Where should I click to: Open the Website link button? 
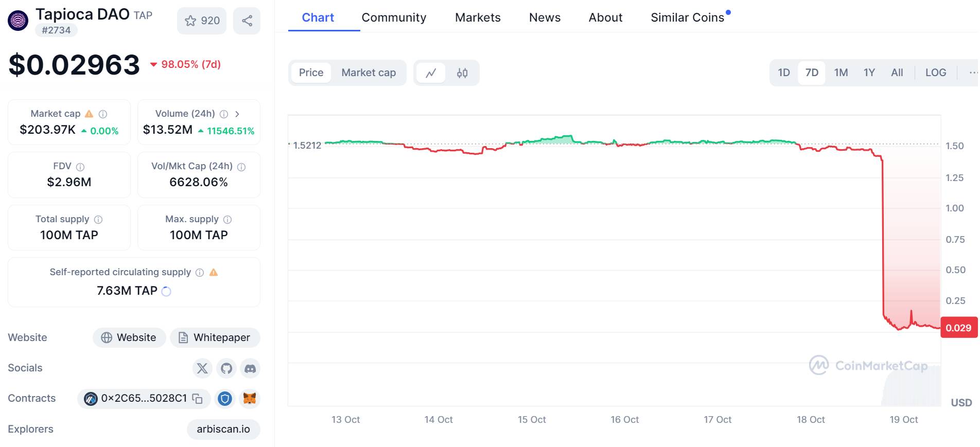129,337
